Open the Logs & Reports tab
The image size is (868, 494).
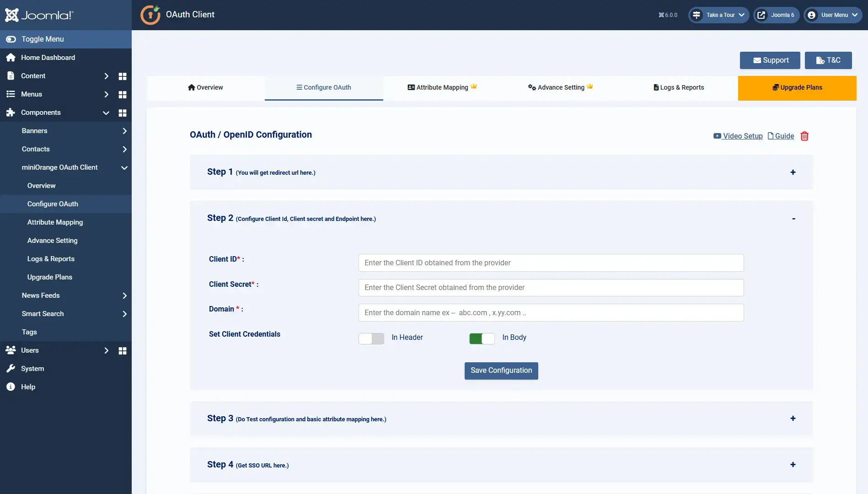(x=679, y=87)
